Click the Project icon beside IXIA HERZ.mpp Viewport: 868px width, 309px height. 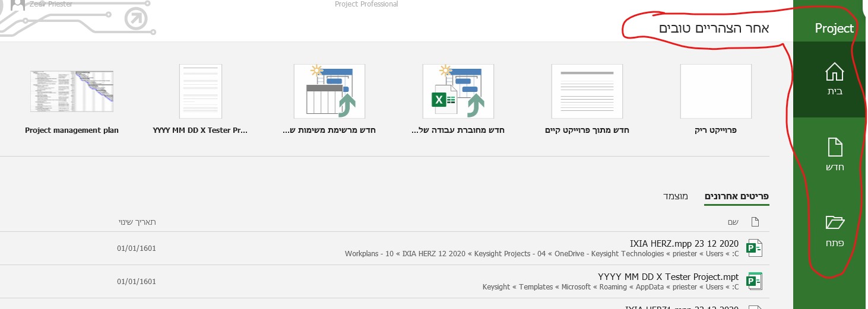click(x=754, y=248)
